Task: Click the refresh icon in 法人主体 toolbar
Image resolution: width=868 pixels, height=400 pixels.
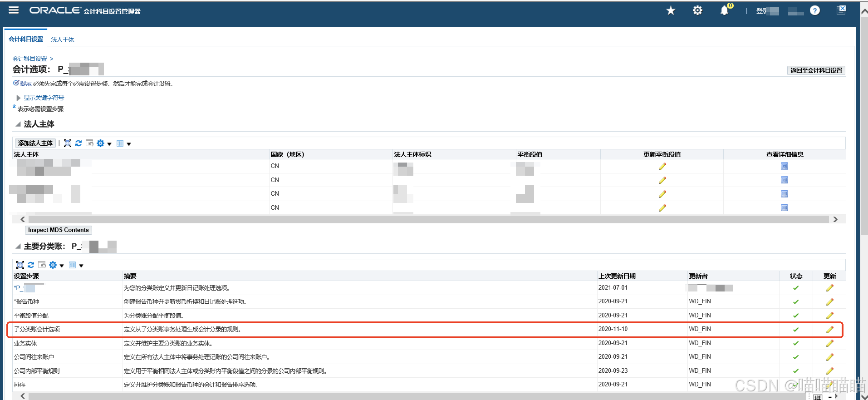Action: tap(78, 143)
